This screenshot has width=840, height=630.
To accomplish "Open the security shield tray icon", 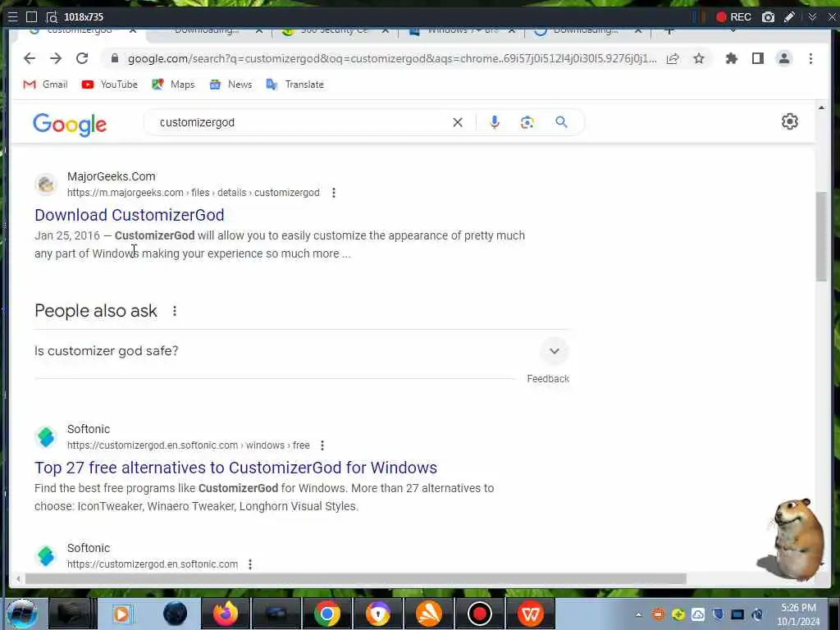I will [x=718, y=614].
